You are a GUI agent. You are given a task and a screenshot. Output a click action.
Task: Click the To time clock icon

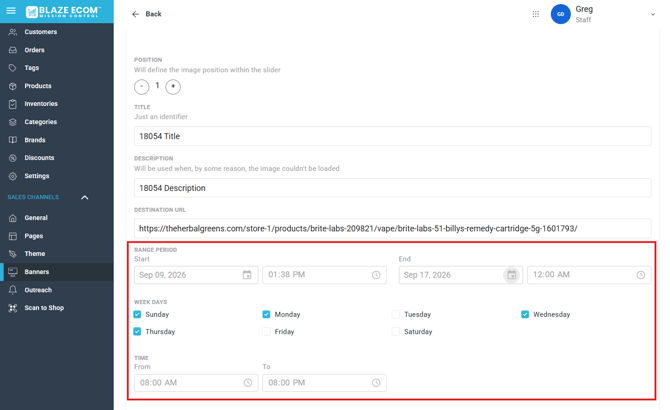376,383
